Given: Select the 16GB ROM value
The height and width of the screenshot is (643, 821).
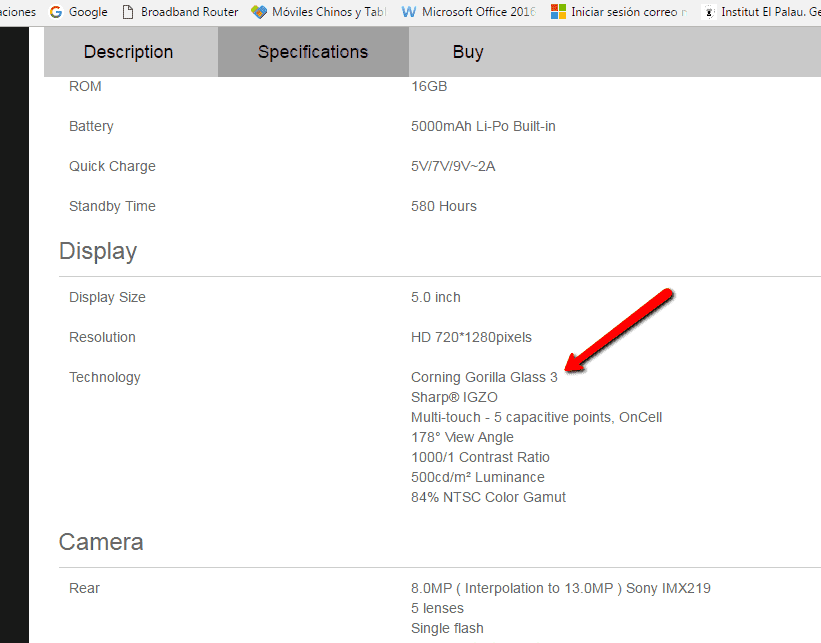Looking at the screenshot, I should point(429,86).
